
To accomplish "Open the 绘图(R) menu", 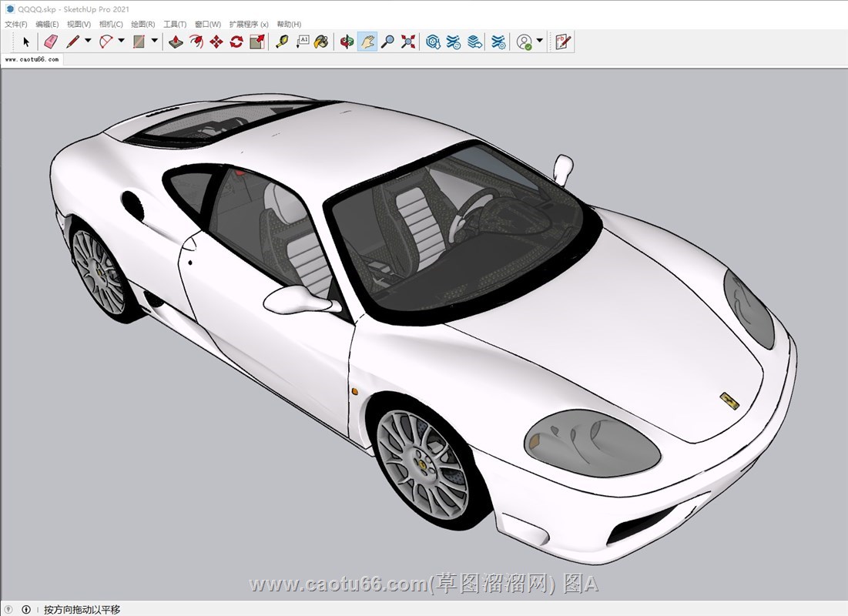I will coord(142,25).
